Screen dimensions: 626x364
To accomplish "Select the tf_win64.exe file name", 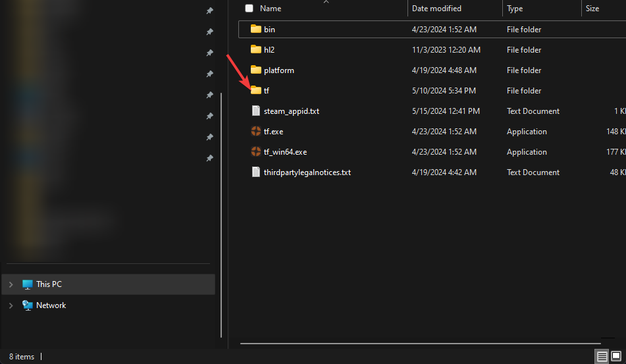I will (x=285, y=152).
